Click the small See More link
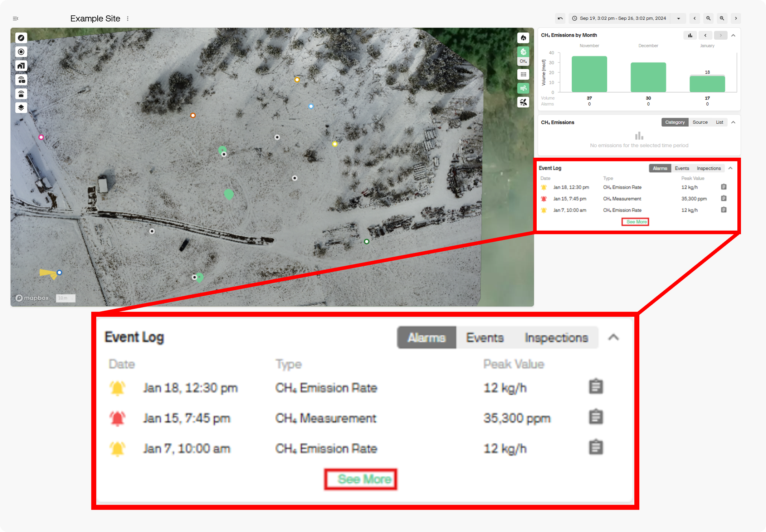 point(636,222)
